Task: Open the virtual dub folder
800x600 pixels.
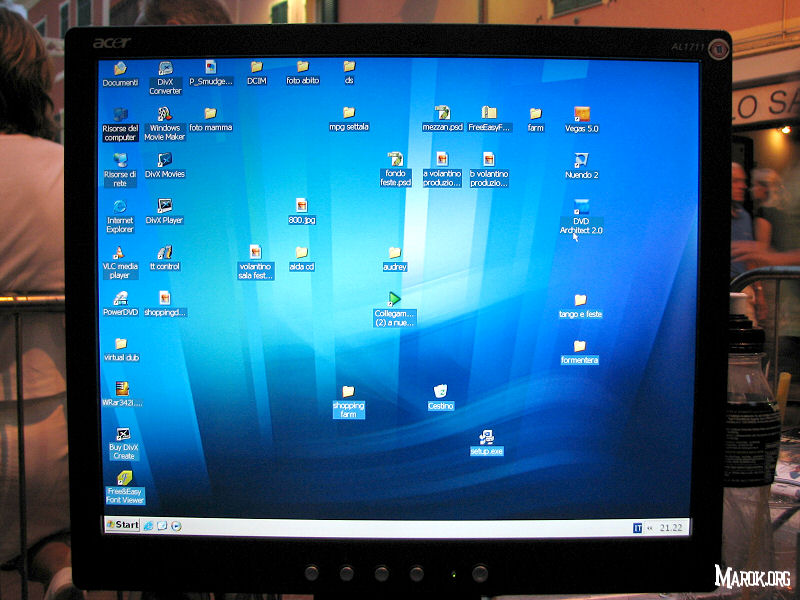Action: point(121,350)
